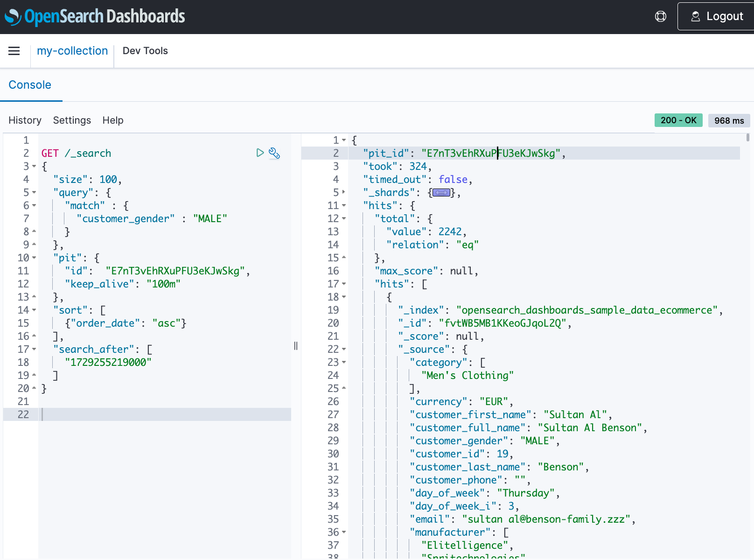This screenshot has height=560, width=754.
Task: Click the send request play icon
Action: [x=260, y=153]
